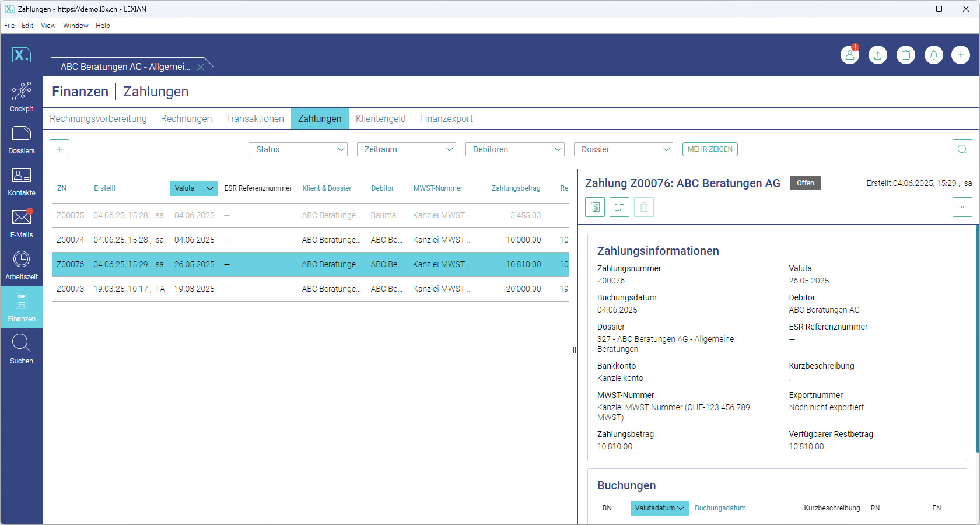Click the Offen status badge
The height and width of the screenshot is (525, 980).
pos(806,183)
